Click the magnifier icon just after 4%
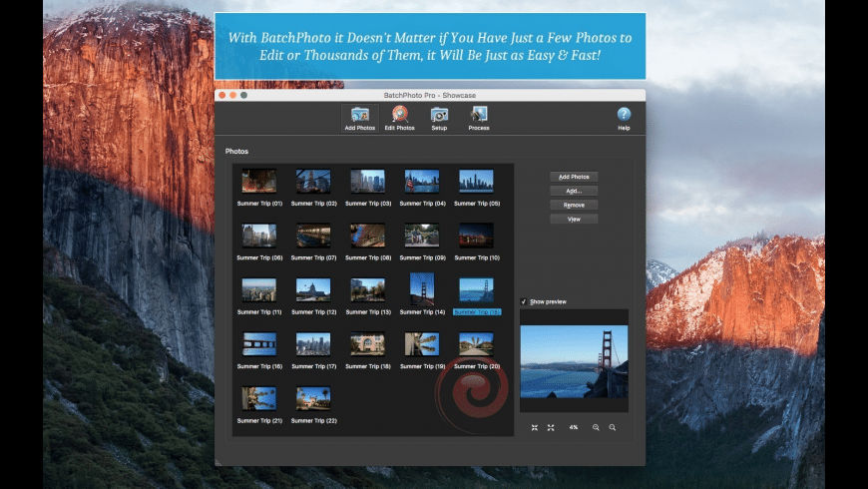 click(596, 427)
